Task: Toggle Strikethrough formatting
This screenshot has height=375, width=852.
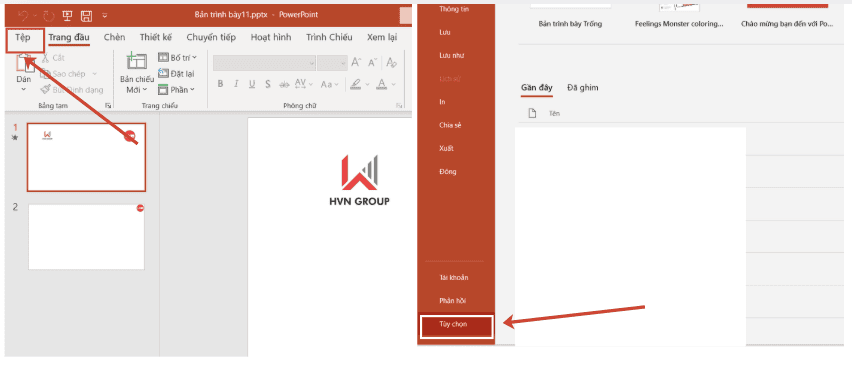Action: [x=284, y=84]
